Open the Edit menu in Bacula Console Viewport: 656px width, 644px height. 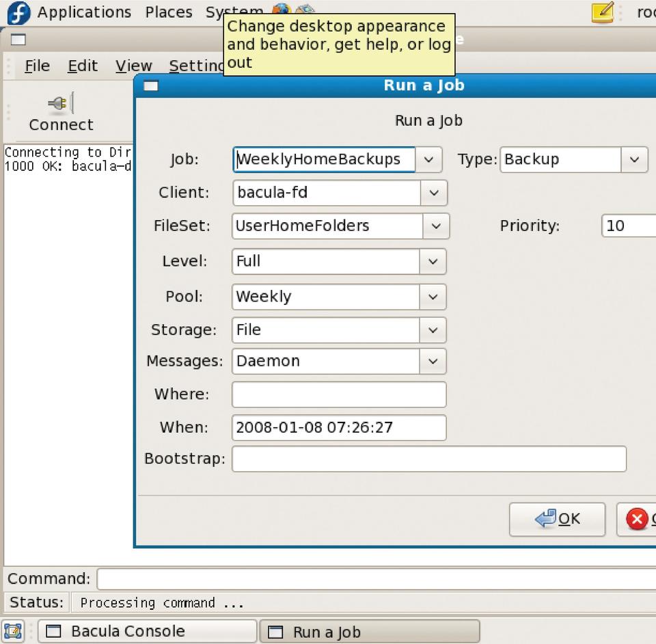point(83,66)
